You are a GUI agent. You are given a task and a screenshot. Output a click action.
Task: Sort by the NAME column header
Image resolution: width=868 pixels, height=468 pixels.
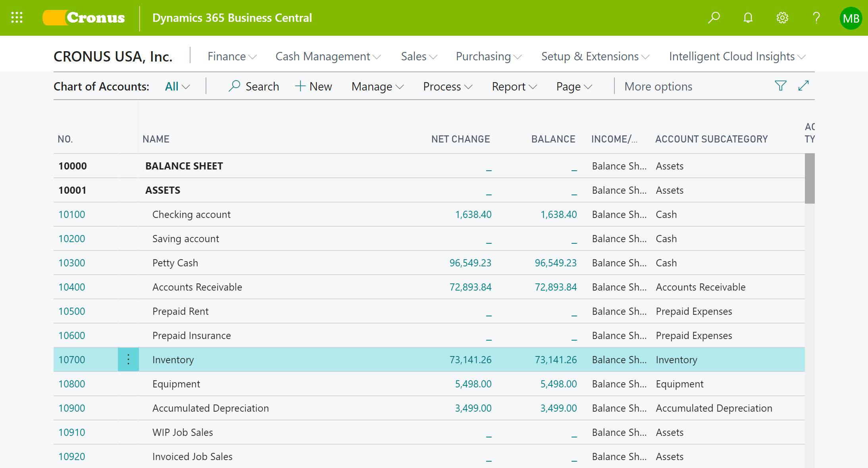coord(156,139)
